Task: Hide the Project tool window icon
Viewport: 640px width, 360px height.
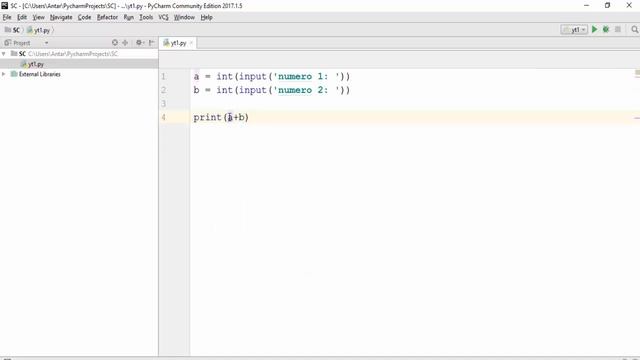Action: [x=151, y=42]
